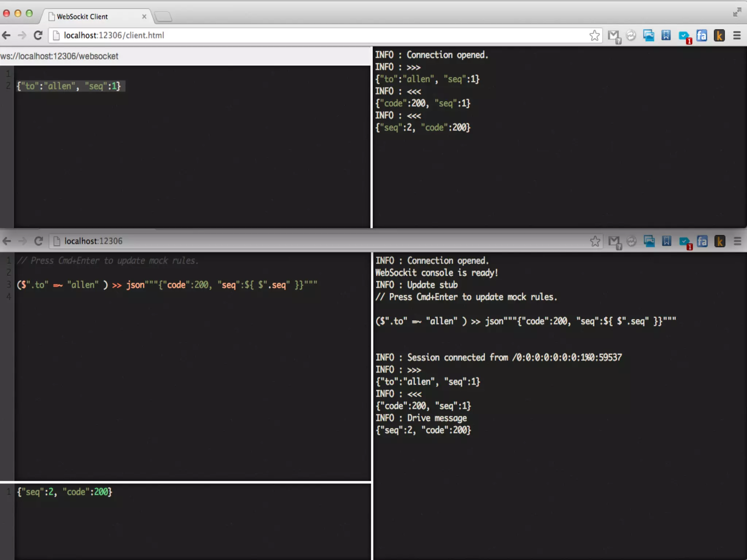Reload the lower localhost:12306 page

tap(39, 241)
